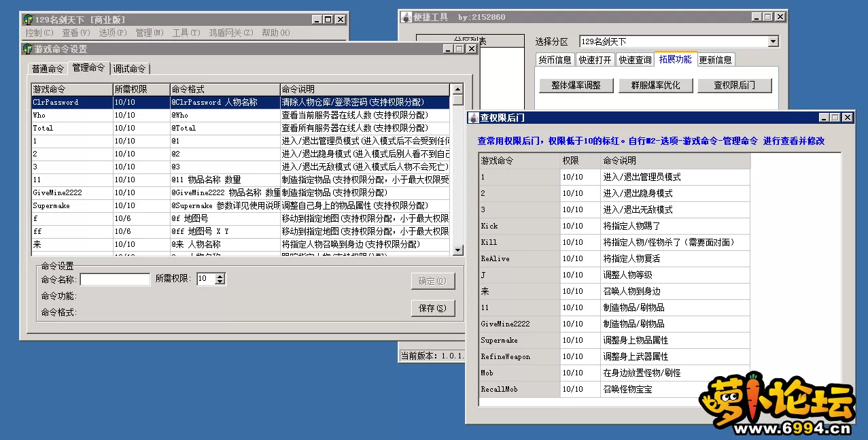Click the ReAlive row in 查权限后门 list
Image resolution: width=868 pixels, height=440 pixels.
tap(614, 258)
